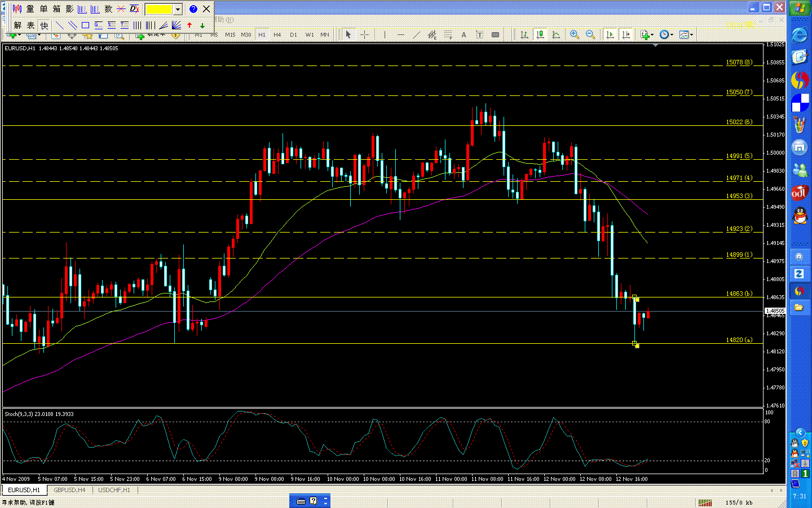Place red up arrow marker

click(189, 25)
